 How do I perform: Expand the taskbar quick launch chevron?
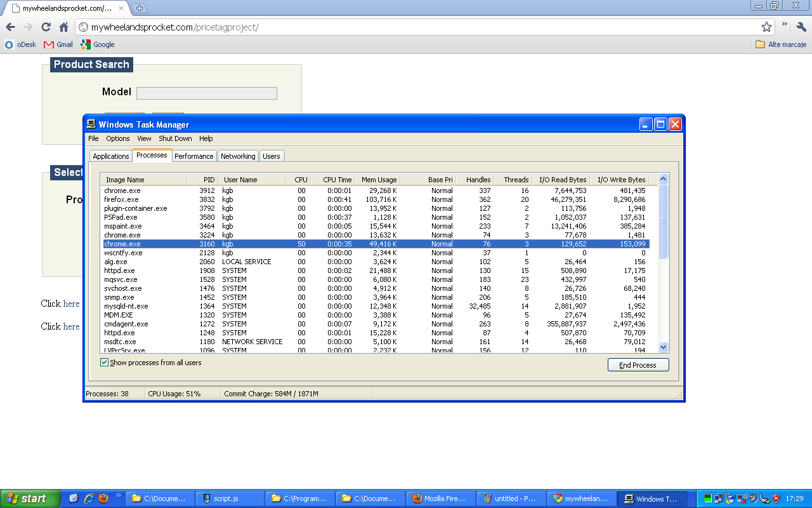119,495
